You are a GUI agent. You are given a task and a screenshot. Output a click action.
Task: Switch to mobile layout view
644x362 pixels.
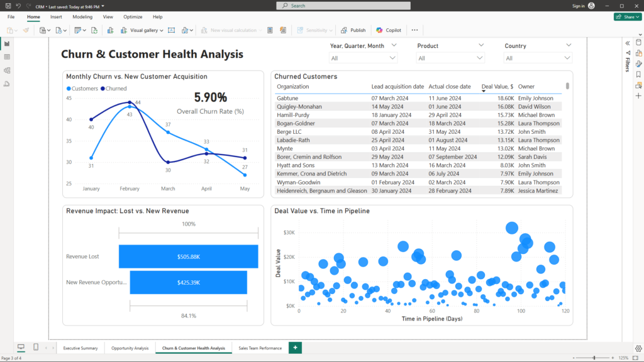[x=36, y=348]
